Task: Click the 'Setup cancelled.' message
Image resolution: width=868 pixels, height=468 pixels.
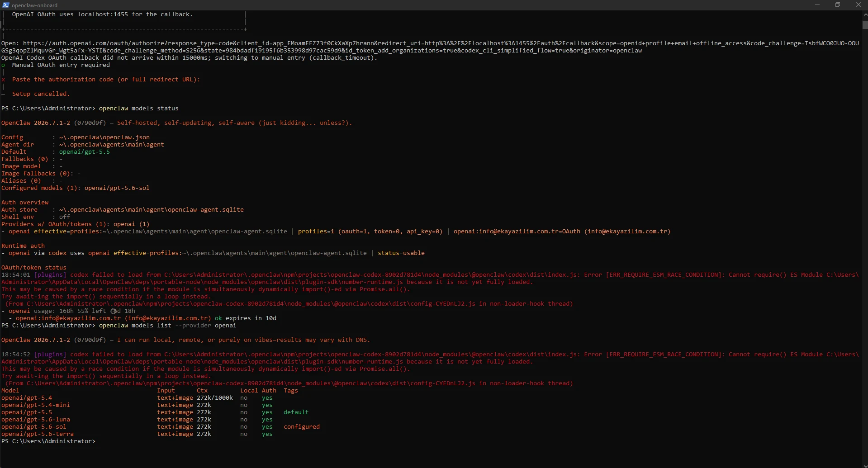Action: (x=41, y=94)
